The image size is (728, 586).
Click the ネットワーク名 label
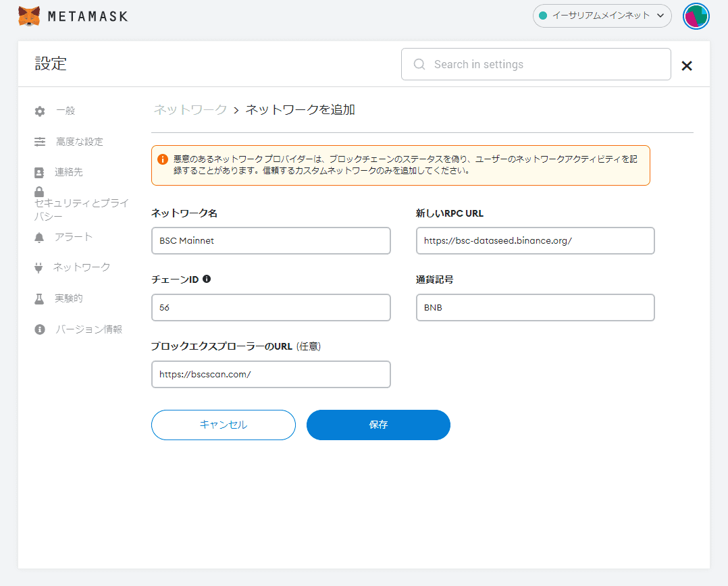(184, 213)
